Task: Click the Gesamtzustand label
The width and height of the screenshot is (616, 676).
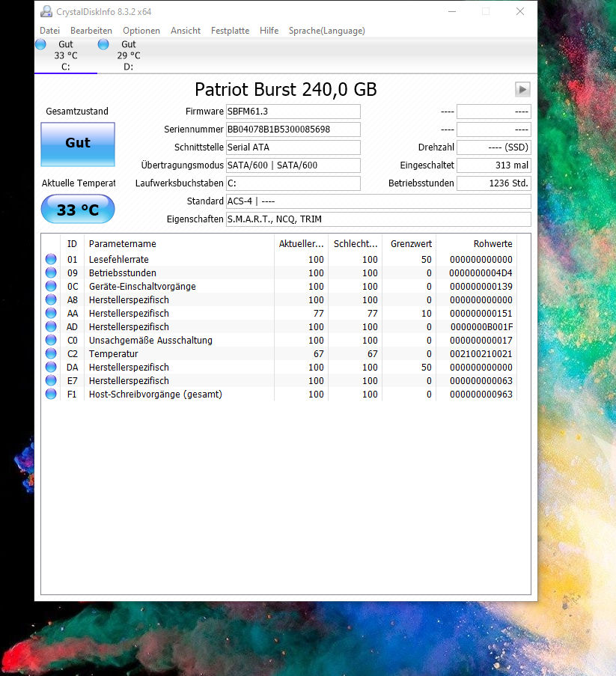Action: pos(77,112)
